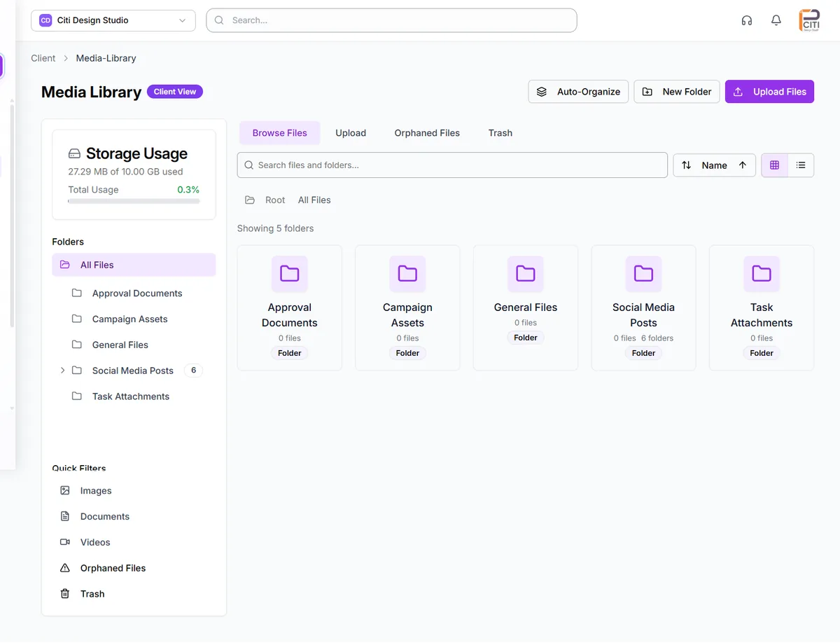The height and width of the screenshot is (643, 840).
Task: Click the Orphaned Files warning icon
Action: 65,567
